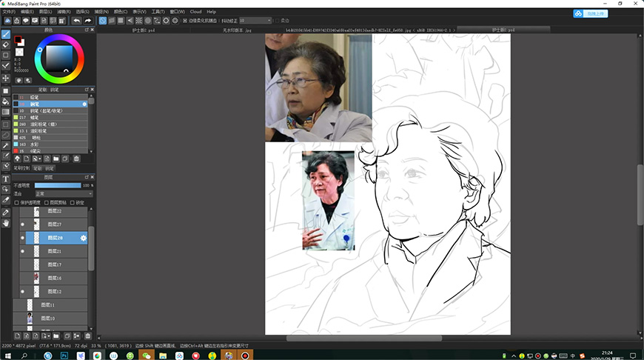This screenshot has width=644, height=360.
Task: Select layer 16 in layer list
Action: (x=53, y=279)
